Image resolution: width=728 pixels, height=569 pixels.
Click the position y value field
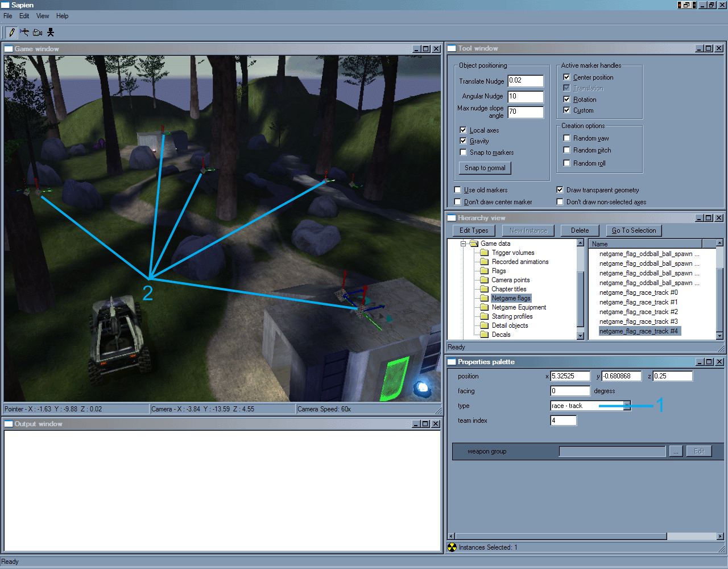coord(622,376)
